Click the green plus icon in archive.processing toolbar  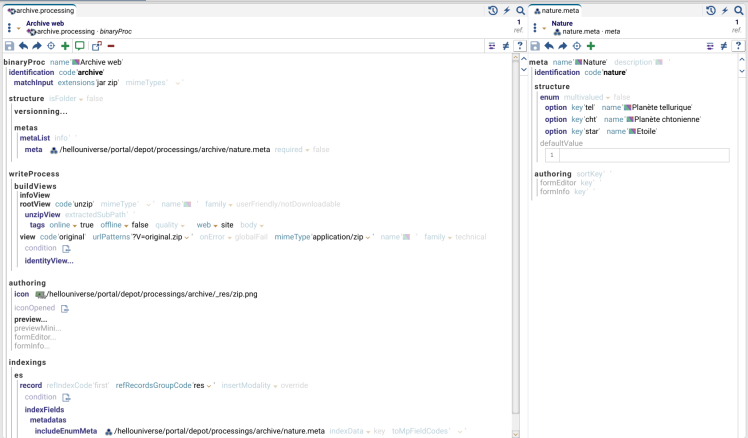click(x=65, y=46)
